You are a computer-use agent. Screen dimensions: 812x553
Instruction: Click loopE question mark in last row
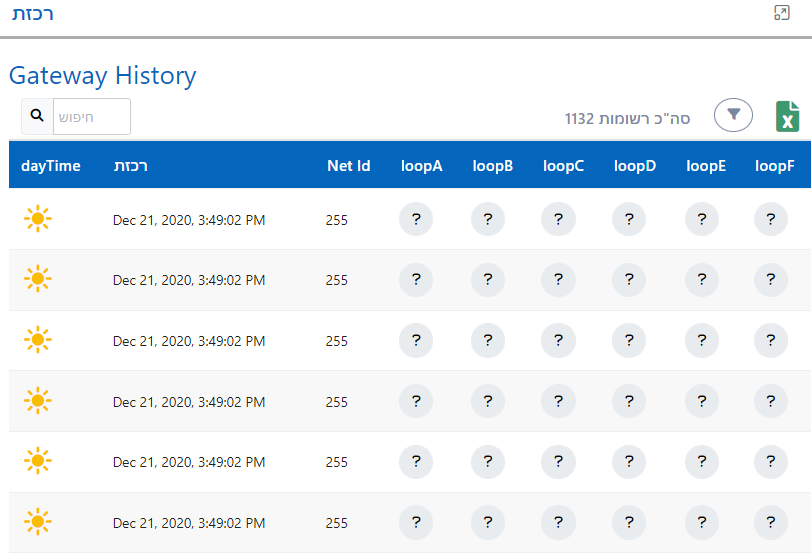coord(702,522)
